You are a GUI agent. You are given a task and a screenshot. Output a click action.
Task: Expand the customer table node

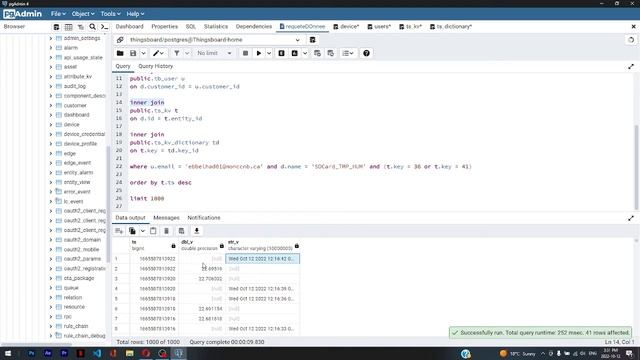(51, 106)
